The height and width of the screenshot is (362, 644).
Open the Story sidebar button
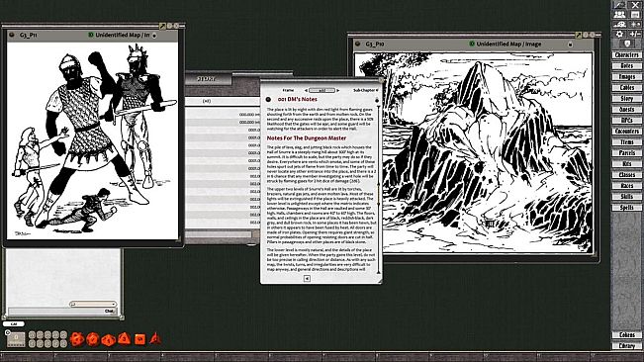(627, 99)
